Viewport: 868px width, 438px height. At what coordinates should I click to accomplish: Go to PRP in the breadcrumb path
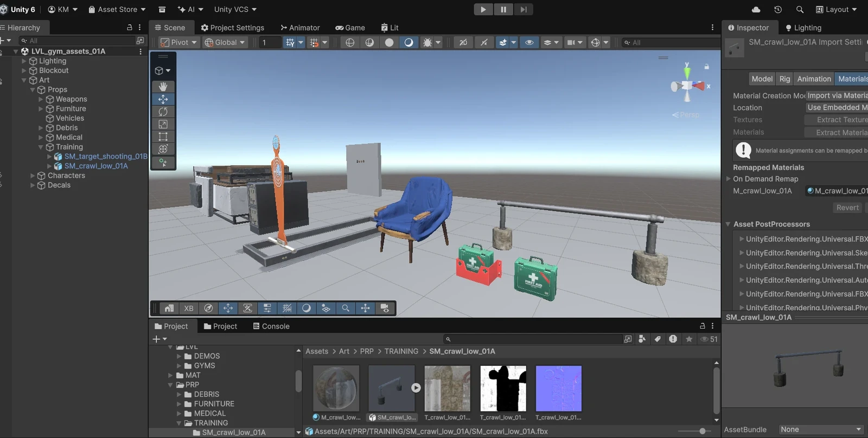click(367, 351)
